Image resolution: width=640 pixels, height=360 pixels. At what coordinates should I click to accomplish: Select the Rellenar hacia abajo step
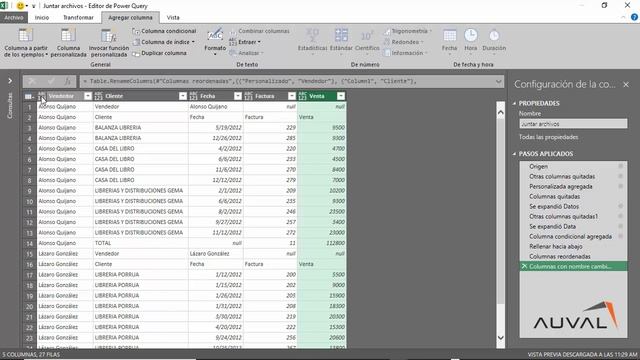tap(556, 247)
